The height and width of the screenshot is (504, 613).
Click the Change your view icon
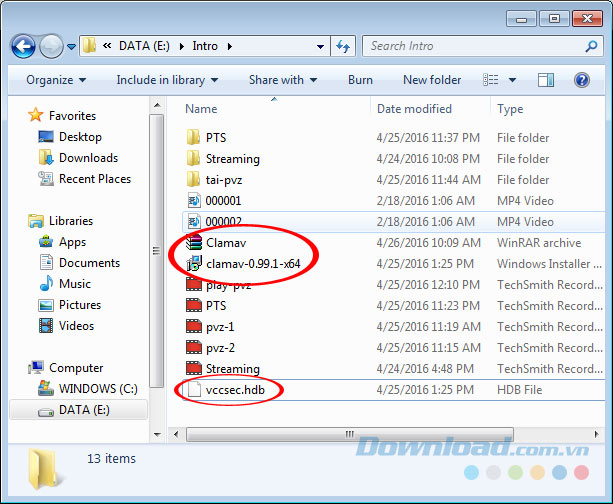(491, 80)
